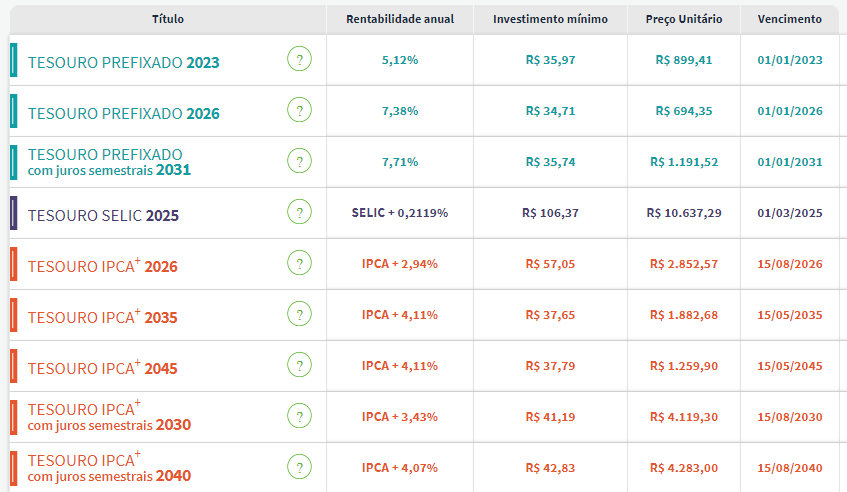The width and height of the screenshot is (847, 492).
Task: Click the teal color bar of Prefixado 2026
Action: coord(13,111)
